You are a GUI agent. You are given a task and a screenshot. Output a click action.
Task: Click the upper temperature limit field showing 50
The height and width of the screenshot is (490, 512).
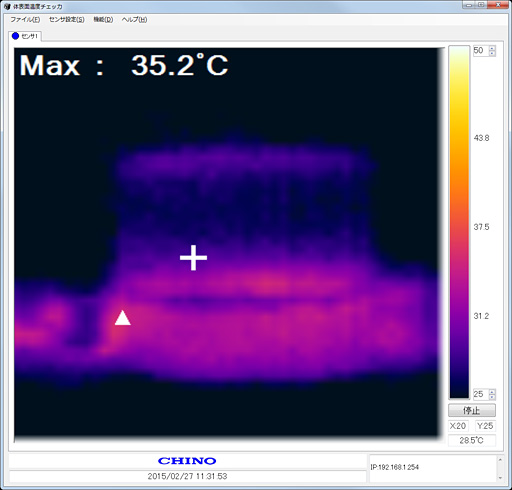pos(481,51)
